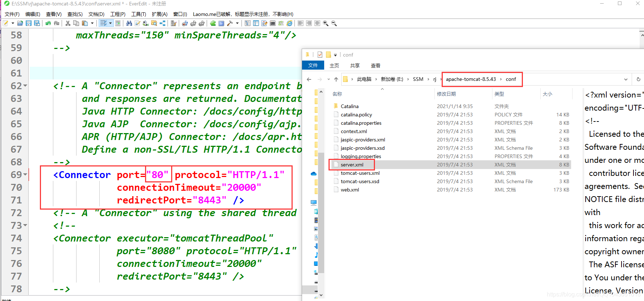Click the Explorer navigation pane scroll-down arrow

321,295
